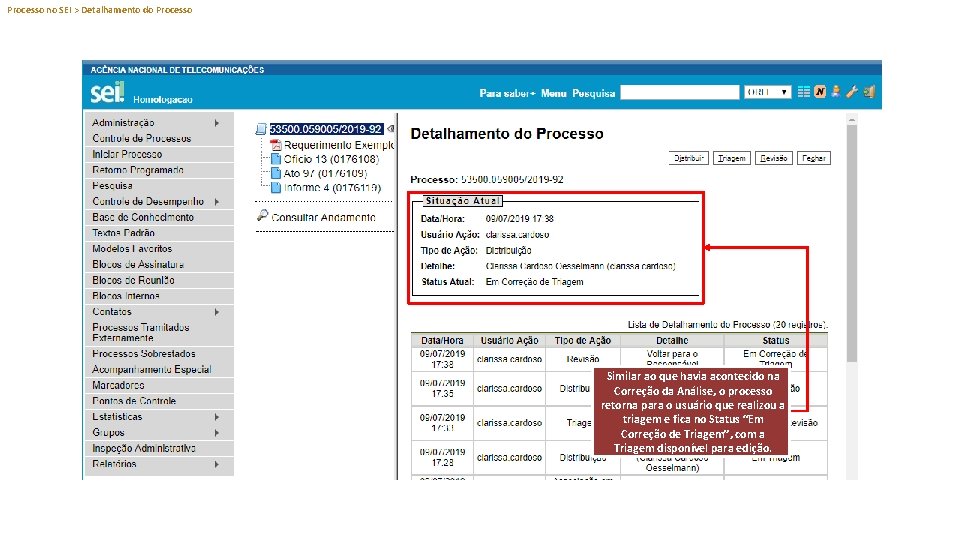The image size is (960, 540).
Task: Click the Usuário Ação column header
Action: tap(509, 340)
